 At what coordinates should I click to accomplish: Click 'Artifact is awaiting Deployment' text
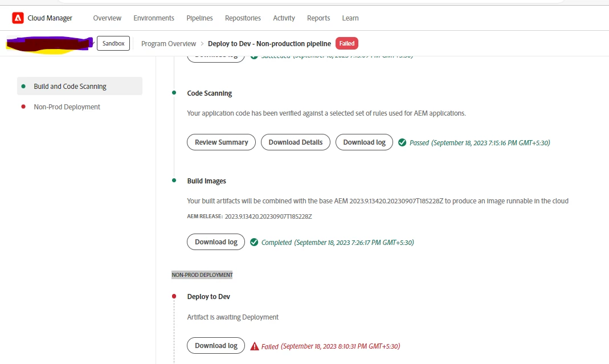pos(232,317)
